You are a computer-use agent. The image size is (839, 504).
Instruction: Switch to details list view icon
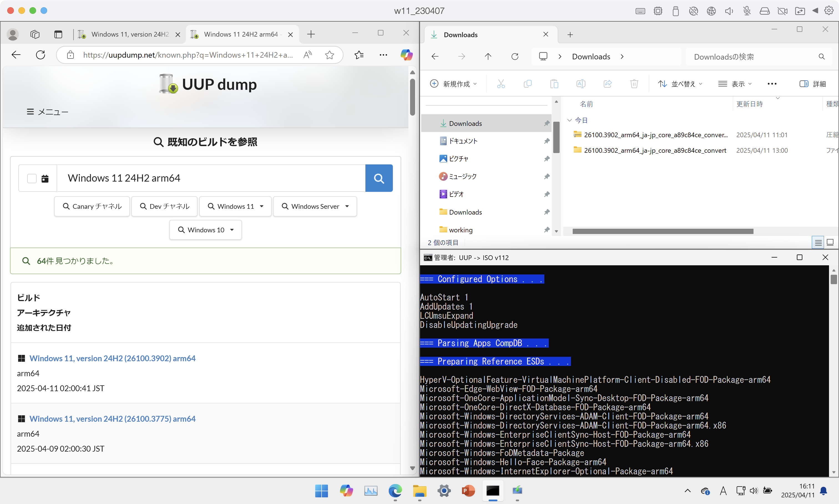pos(818,242)
